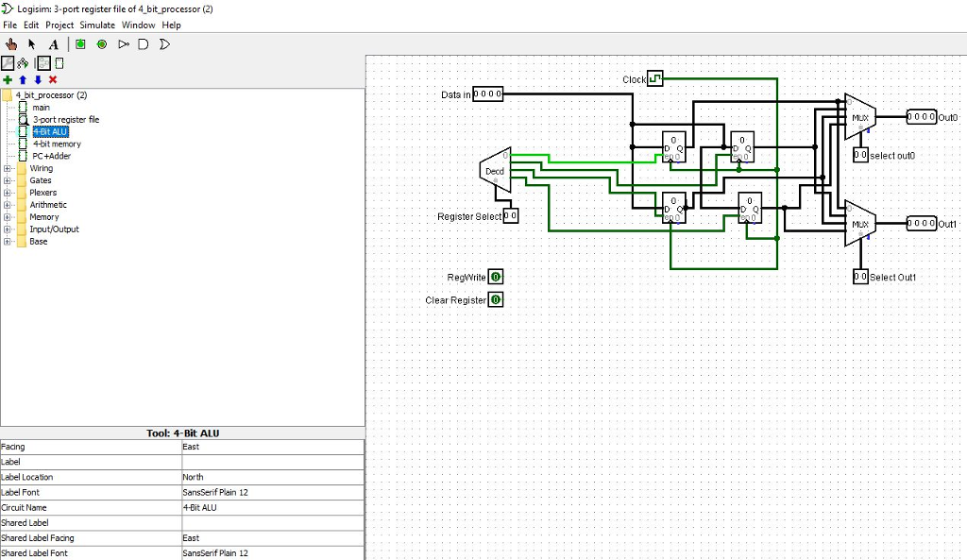Open the Window menu

(x=138, y=25)
